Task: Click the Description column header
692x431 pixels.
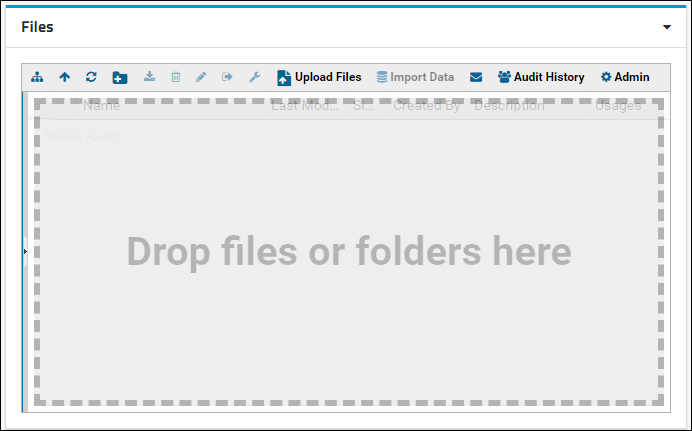Action: (x=509, y=106)
